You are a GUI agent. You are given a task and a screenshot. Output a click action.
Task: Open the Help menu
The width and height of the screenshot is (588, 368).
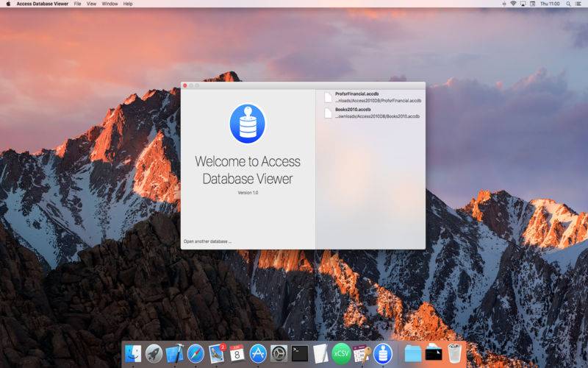pyautogui.click(x=128, y=4)
